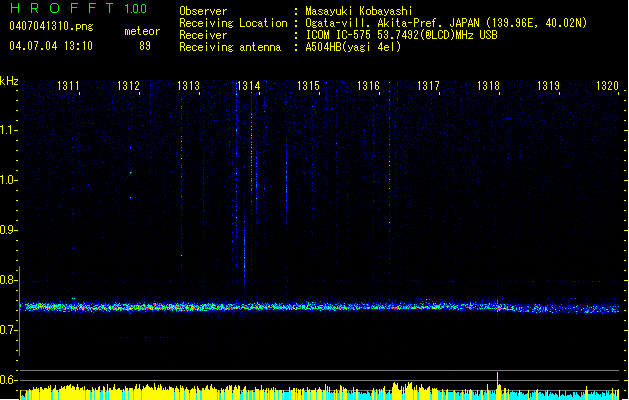Click the 1.0 kHz frequency label

pos(9,180)
